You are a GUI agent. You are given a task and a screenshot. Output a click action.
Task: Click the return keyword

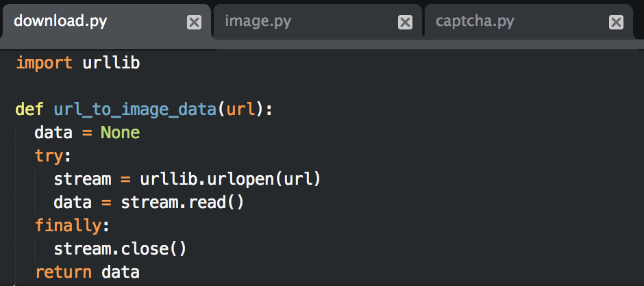coord(63,272)
